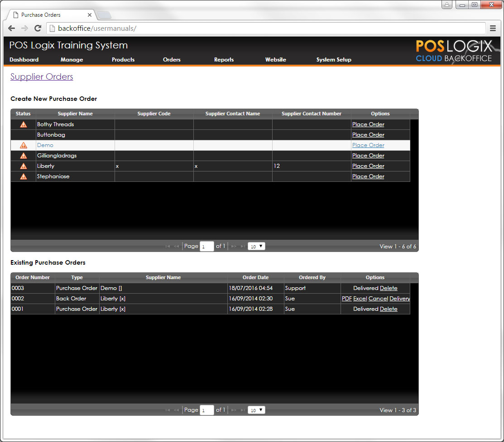504x442 pixels.
Task: Open the Dashboard menu
Action: pyautogui.click(x=24, y=60)
